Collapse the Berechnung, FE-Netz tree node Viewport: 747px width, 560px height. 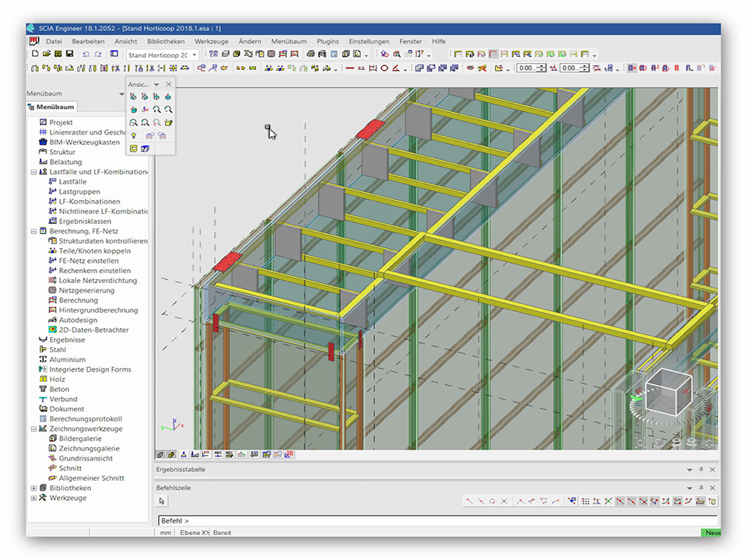(33, 231)
